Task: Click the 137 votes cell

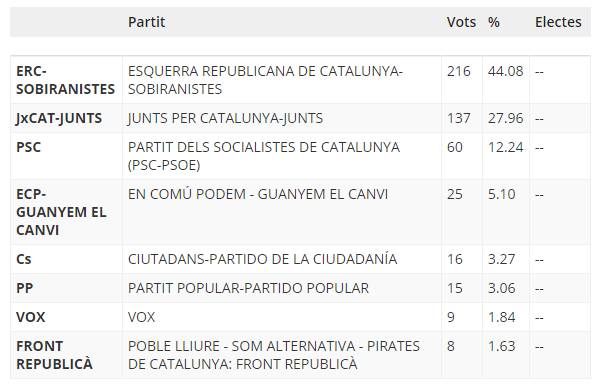Action: click(459, 118)
